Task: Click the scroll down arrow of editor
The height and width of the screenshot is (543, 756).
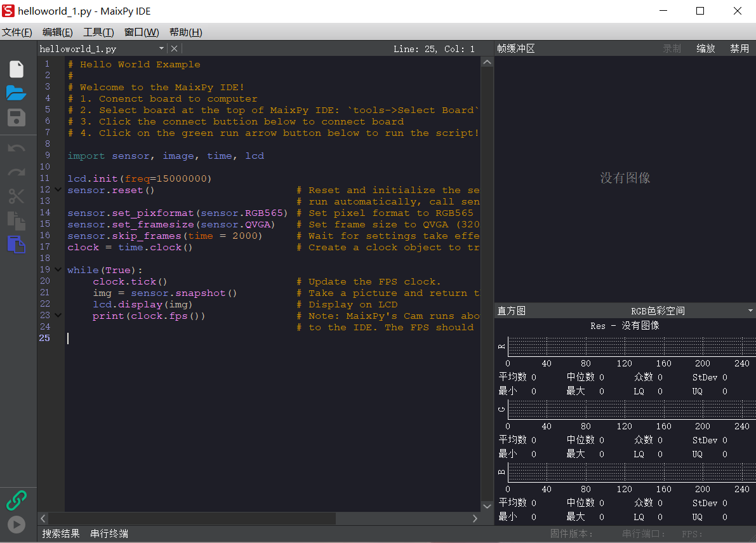Action: [x=487, y=506]
